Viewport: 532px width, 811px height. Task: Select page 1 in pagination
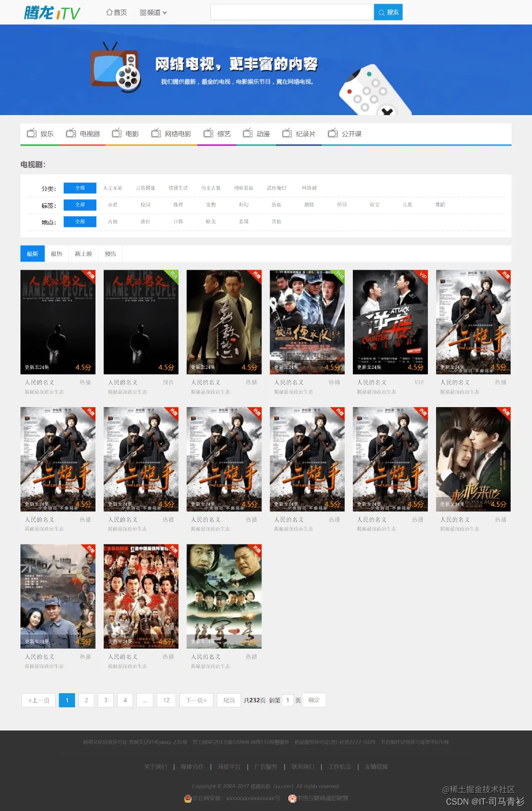click(x=67, y=700)
